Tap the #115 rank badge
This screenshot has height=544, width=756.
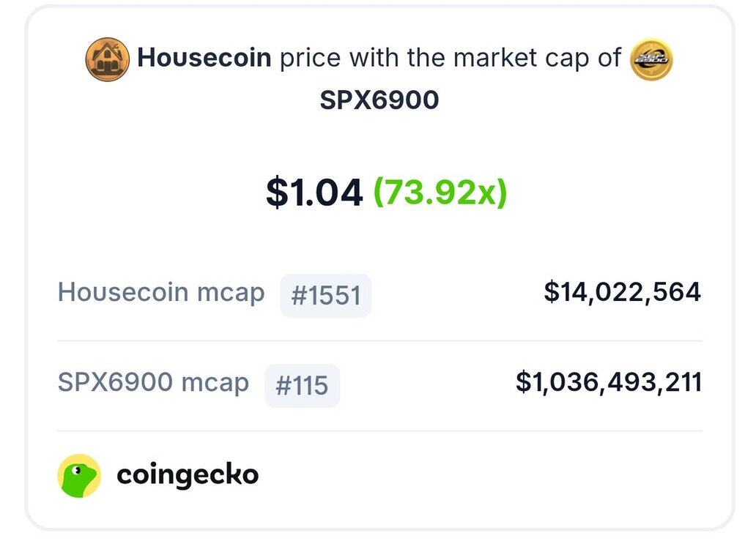click(302, 385)
